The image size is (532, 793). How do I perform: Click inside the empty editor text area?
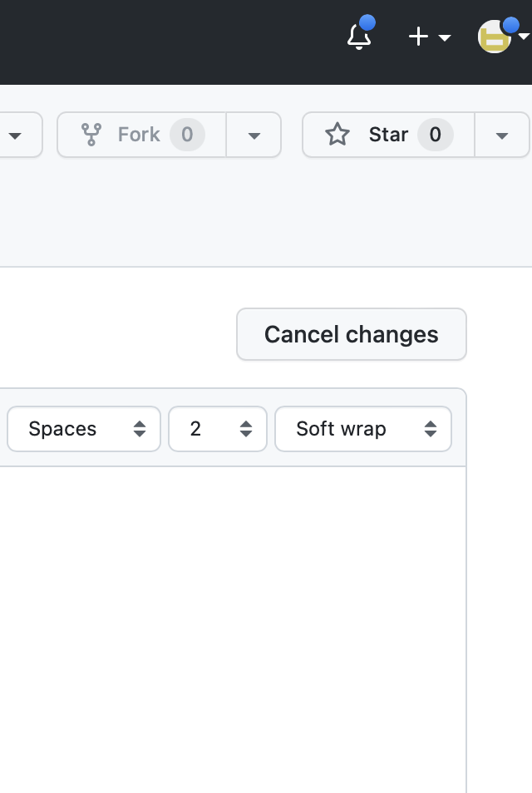click(233, 623)
